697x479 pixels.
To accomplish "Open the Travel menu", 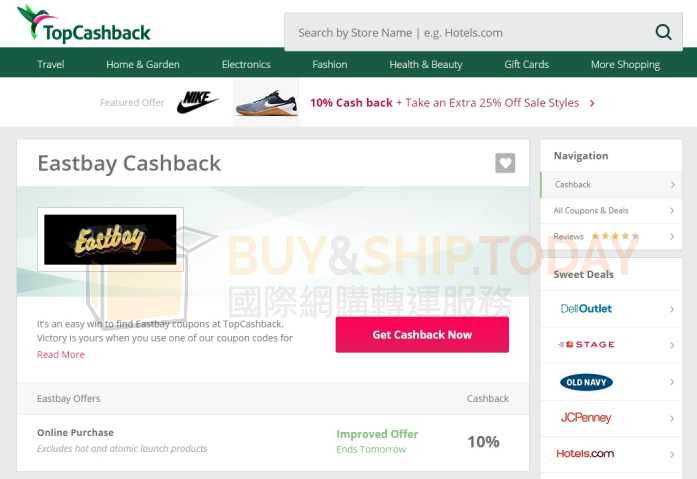I will coord(51,64).
